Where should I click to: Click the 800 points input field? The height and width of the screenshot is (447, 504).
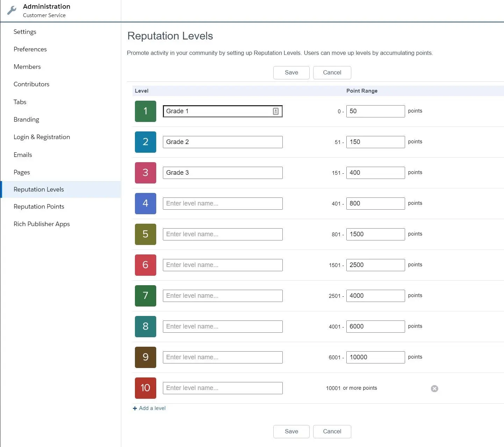(376, 203)
